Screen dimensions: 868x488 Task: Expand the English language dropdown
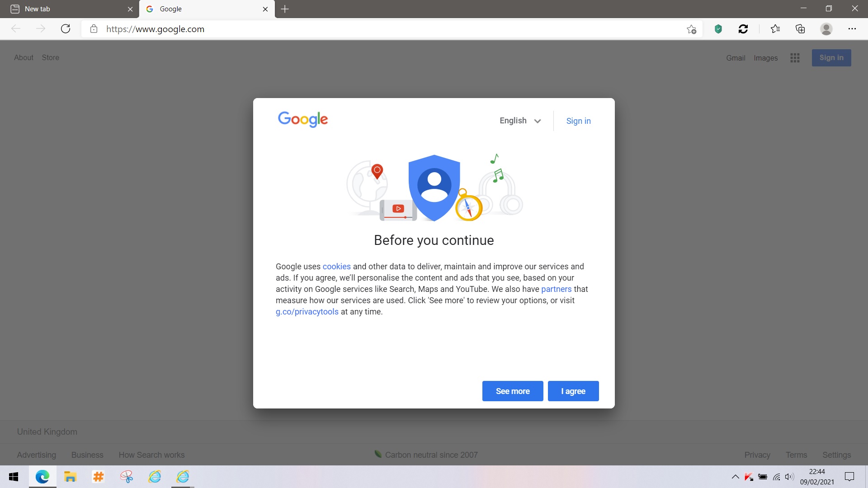(x=520, y=121)
